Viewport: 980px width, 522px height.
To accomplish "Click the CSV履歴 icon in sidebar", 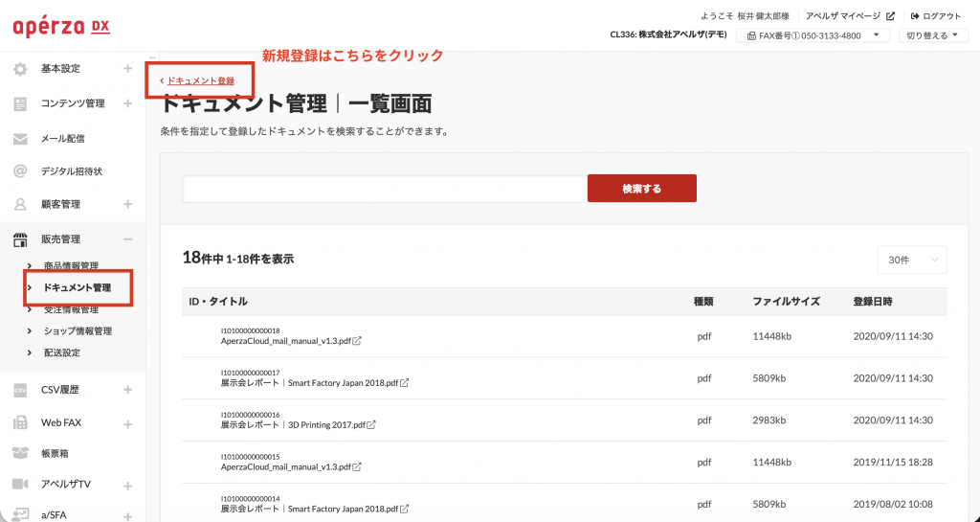I will [x=20, y=390].
